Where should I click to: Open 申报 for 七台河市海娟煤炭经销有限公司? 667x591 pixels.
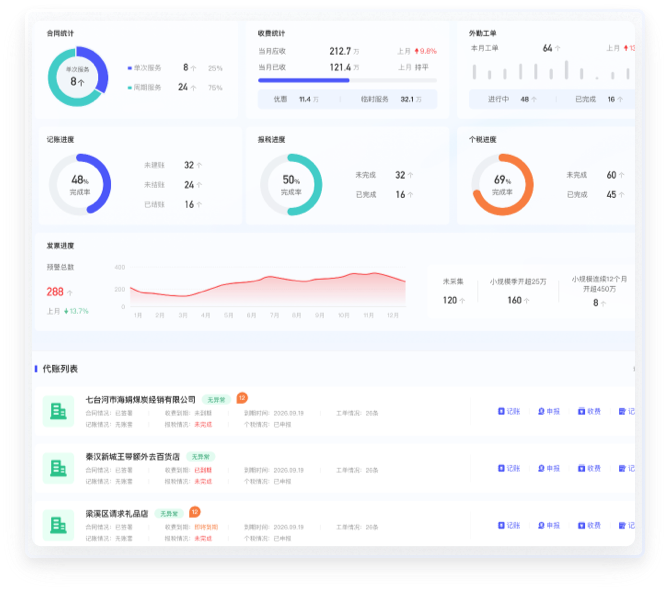pyautogui.click(x=549, y=411)
